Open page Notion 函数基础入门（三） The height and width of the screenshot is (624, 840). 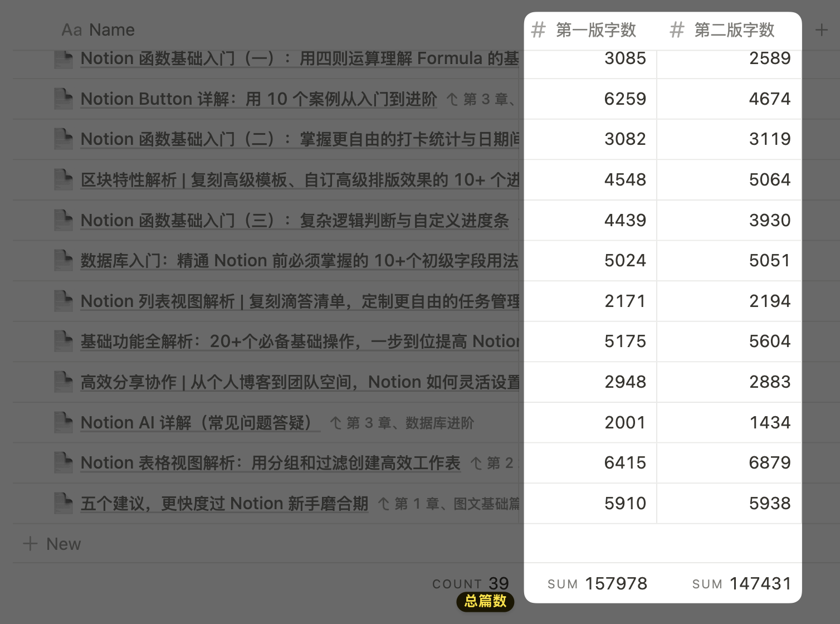pyautogui.click(x=295, y=221)
